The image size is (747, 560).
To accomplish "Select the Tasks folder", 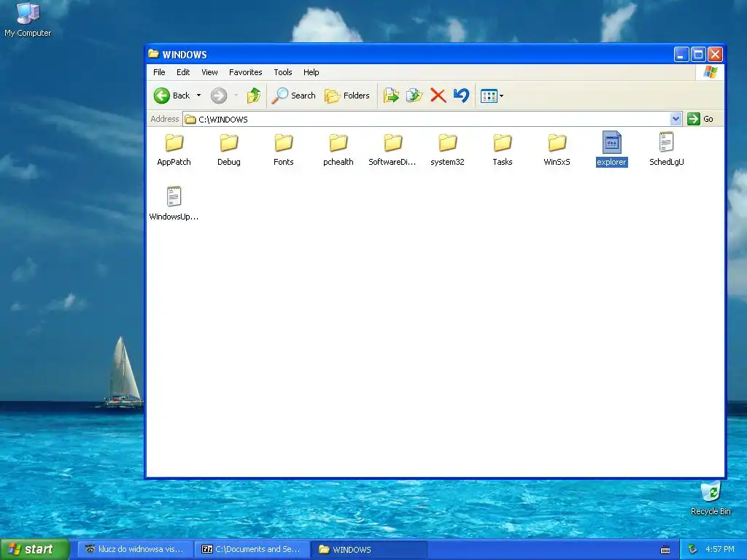I will pos(502,149).
